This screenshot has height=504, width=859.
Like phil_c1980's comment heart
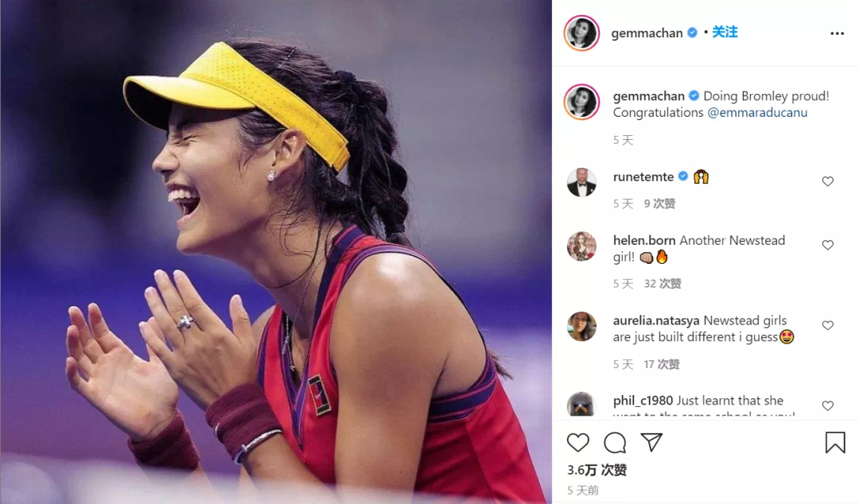point(827,405)
